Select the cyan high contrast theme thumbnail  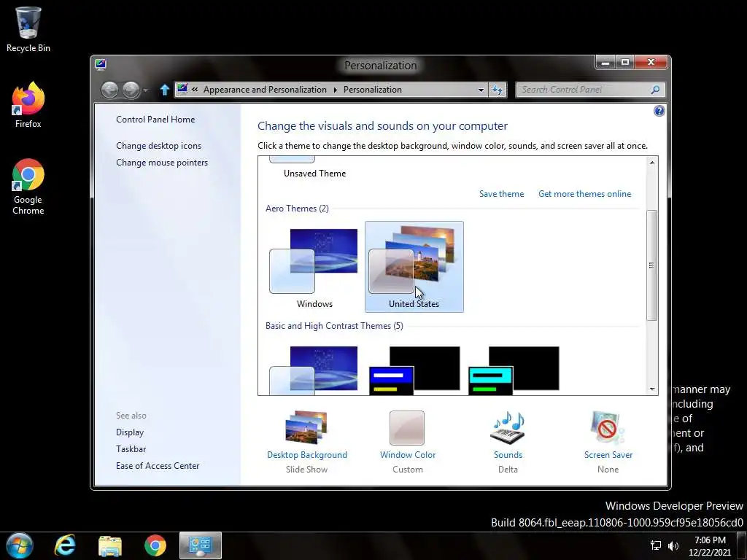[x=514, y=370]
